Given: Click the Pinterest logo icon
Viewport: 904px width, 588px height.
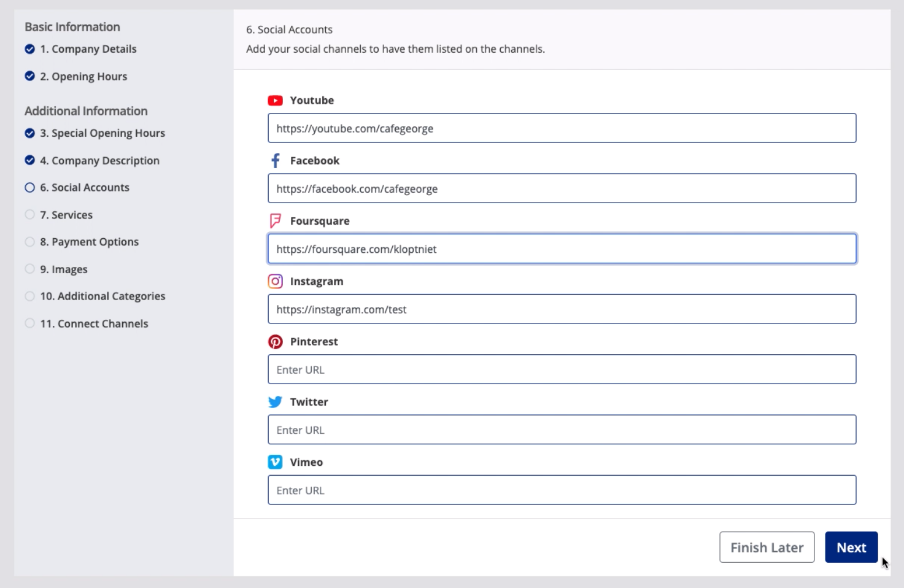Looking at the screenshot, I should [x=275, y=341].
